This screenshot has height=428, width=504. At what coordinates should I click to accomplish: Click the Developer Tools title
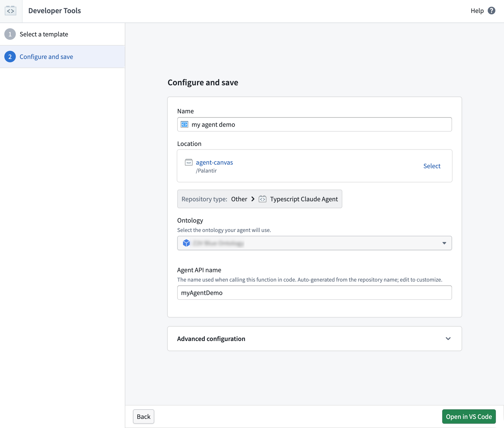pyautogui.click(x=55, y=11)
